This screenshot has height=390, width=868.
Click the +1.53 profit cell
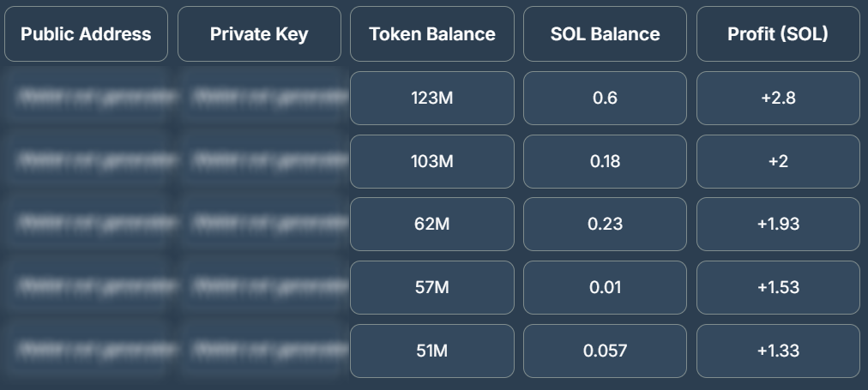pyautogui.click(x=778, y=287)
